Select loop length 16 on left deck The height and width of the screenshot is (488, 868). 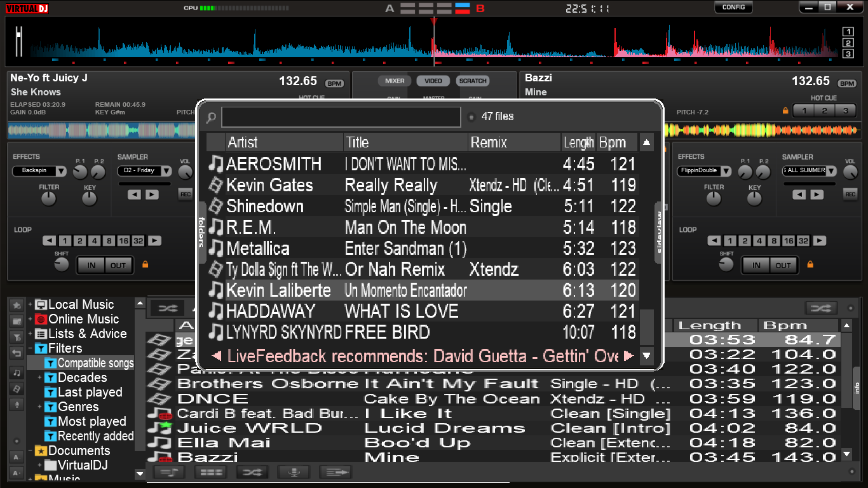point(123,241)
